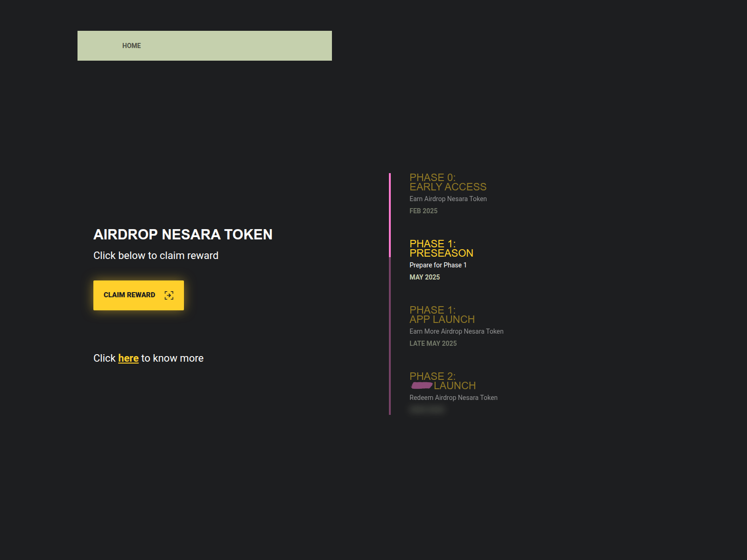Click the green header bar at the top
The height and width of the screenshot is (560, 747).
pos(204,45)
